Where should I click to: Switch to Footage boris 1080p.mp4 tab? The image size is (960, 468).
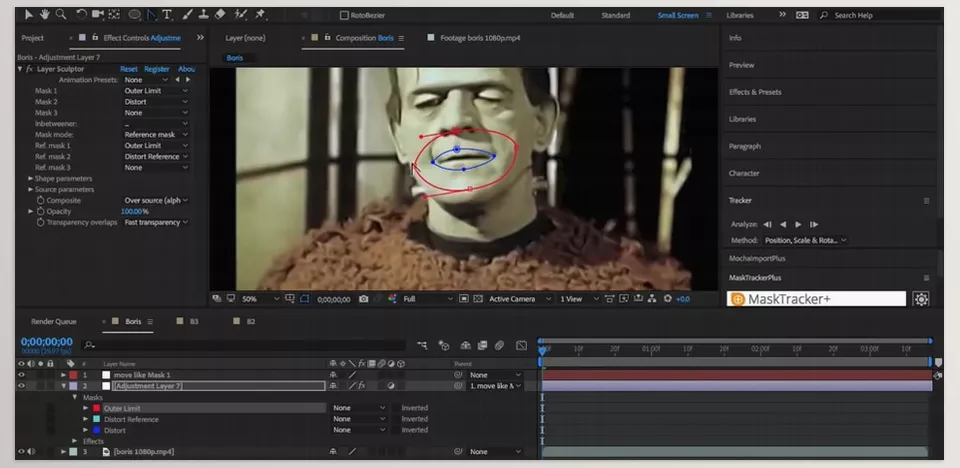480,38
